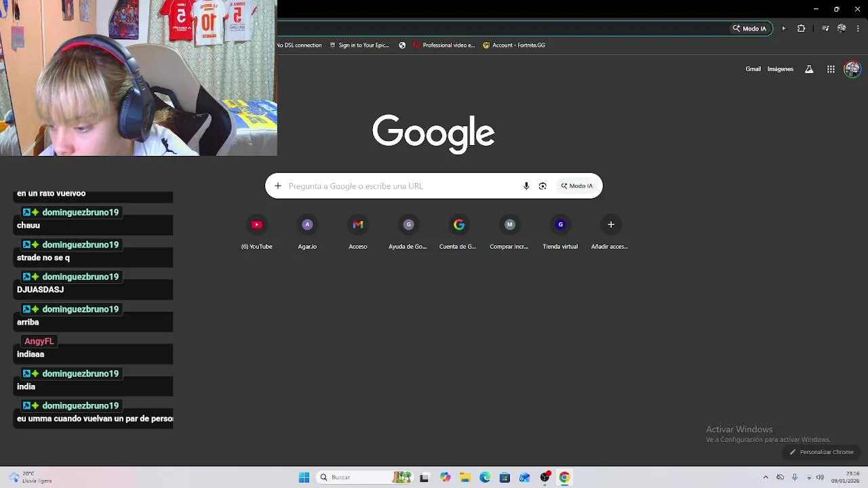Open File Explorer on the taskbar

click(x=465, y=477)
